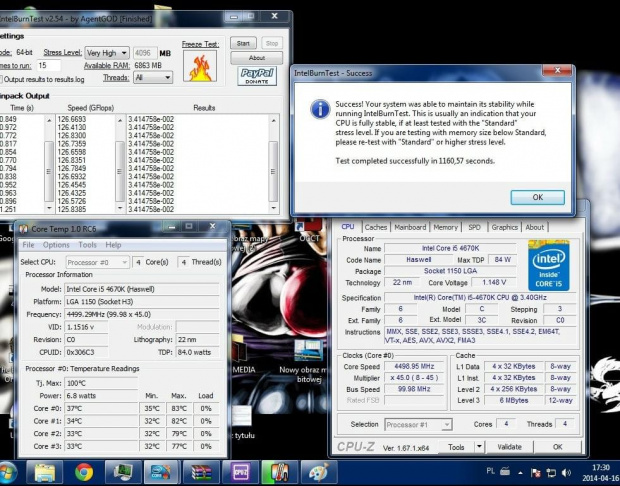Viewport: 620px width, 486px height.
Task: Click the Speed column scrollbar thumb
Action: click(x=120, y=172)
